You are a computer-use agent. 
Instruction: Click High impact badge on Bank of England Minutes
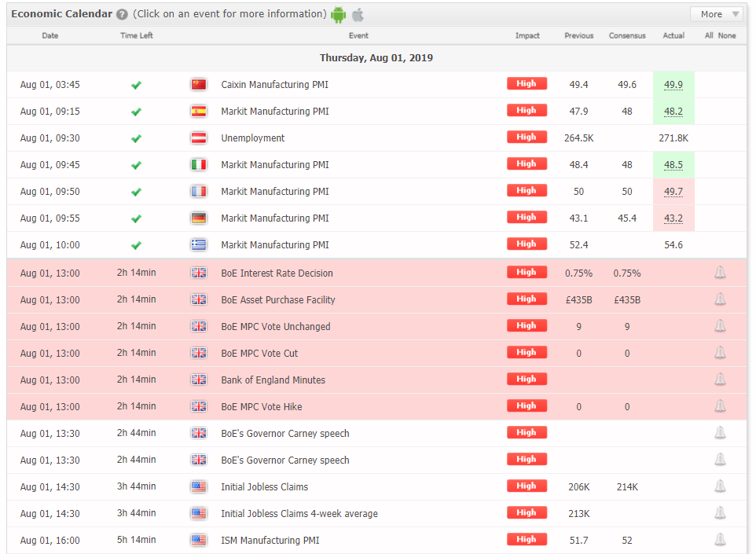click(527, 379)
